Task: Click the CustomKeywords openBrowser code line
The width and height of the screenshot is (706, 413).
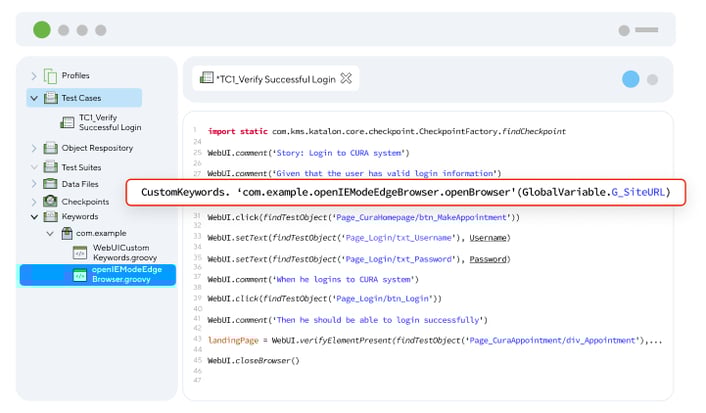Action: point(406,192)
